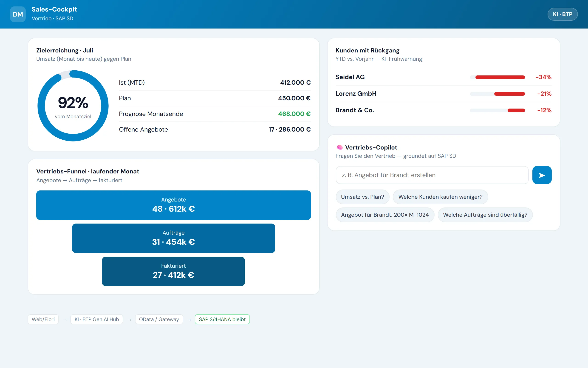Click the Fakturiert funnel bar

tap(173, 271)
